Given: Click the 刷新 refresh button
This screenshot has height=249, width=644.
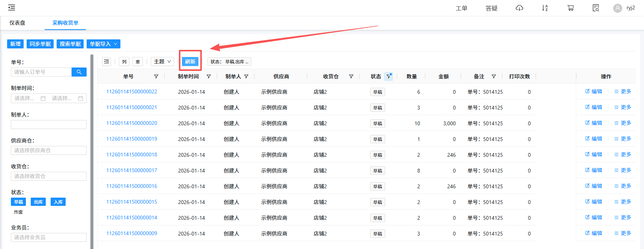Looking at the screenshot, I should [x=190, y=61].
